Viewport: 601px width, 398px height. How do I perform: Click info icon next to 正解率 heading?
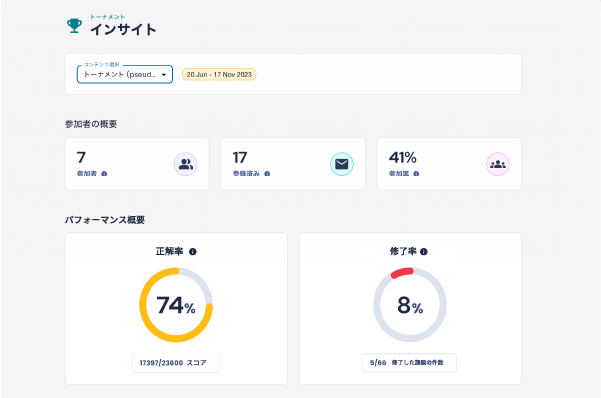click(193, 252)
